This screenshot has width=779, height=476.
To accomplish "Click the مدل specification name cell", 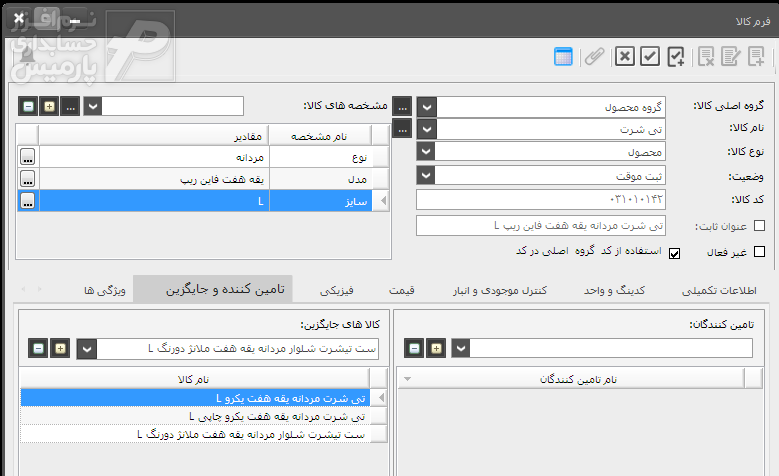I will (x=320, y=179).
